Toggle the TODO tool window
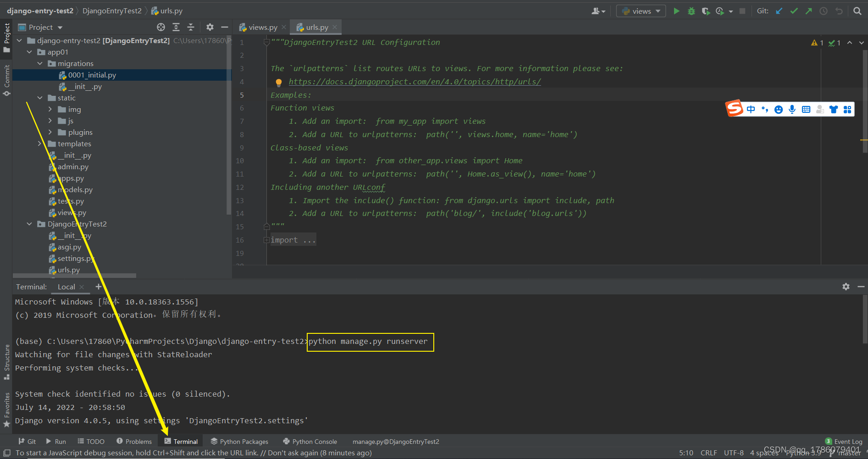Screen dimensions: 868x459 pos(91,441)
